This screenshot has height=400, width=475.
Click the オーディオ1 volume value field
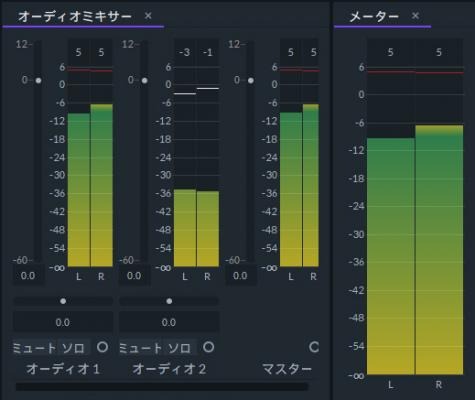tap(28, 276)
